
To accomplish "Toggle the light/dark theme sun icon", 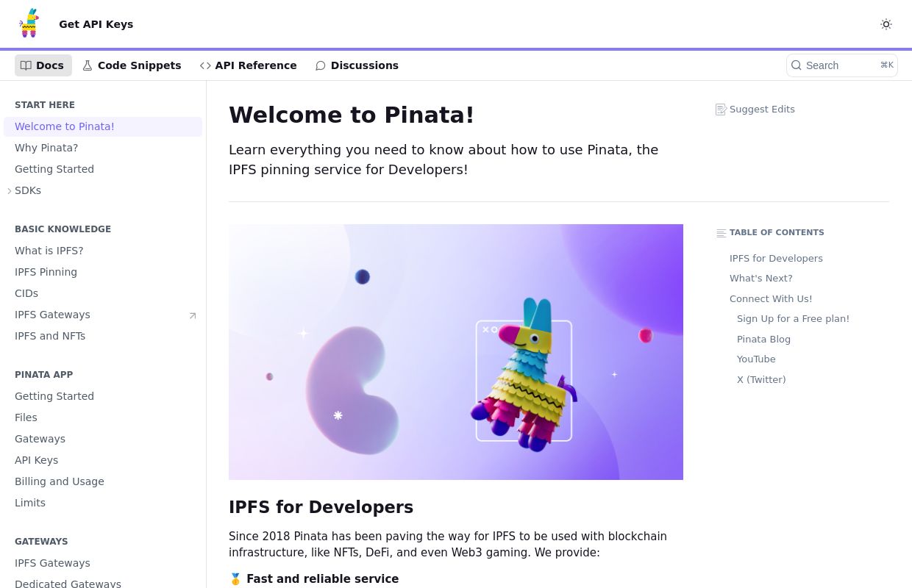I will (886, 24).
